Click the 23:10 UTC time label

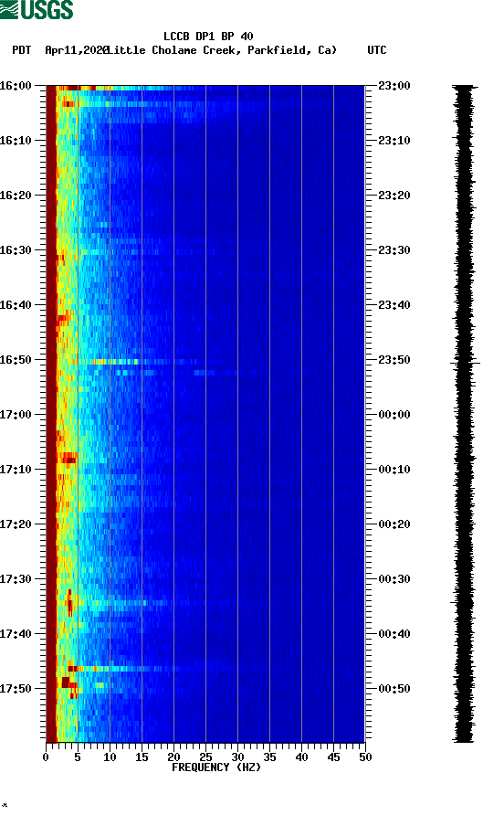tap(394, 141)
